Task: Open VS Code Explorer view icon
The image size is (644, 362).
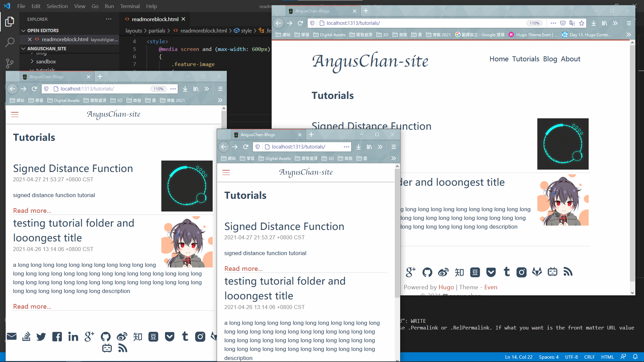Action: [x=10, y=22]
